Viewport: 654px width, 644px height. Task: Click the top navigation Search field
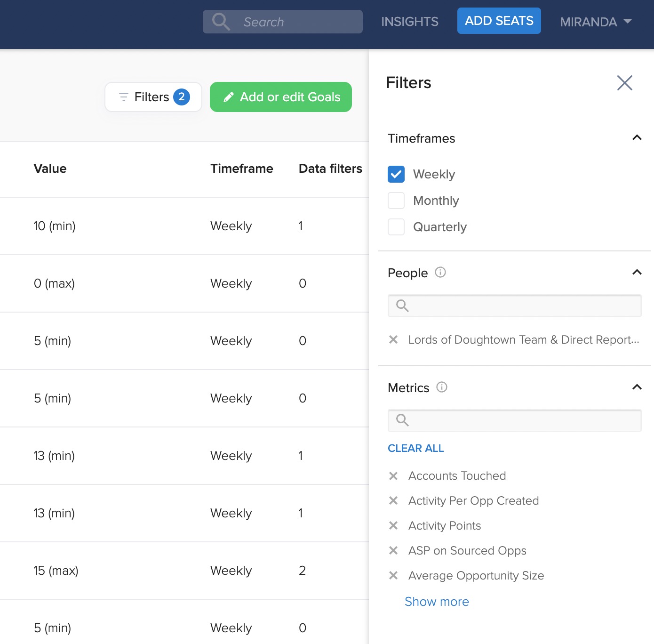[x=282, y=22]
